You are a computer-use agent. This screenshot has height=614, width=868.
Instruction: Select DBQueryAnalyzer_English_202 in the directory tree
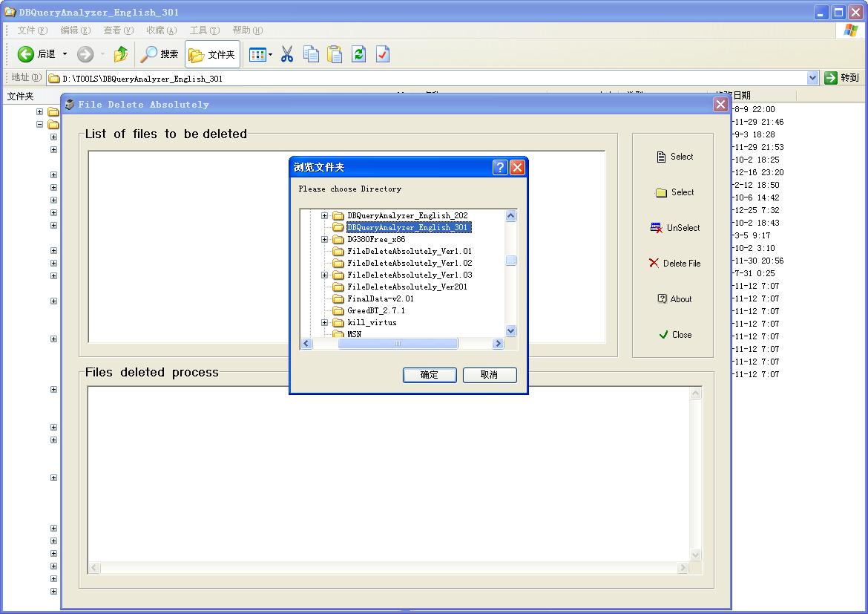coord(407,215)
